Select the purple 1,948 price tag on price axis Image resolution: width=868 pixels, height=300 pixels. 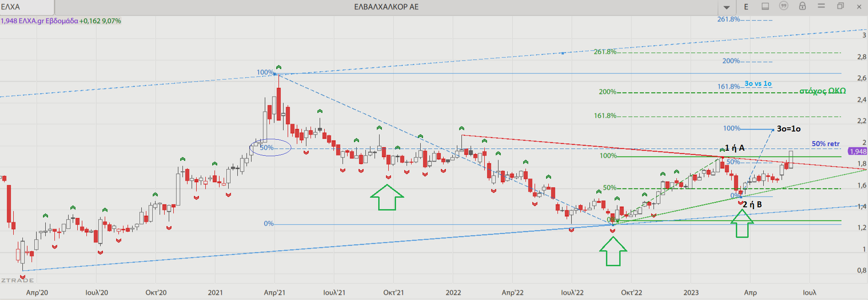tap(858, 152)
